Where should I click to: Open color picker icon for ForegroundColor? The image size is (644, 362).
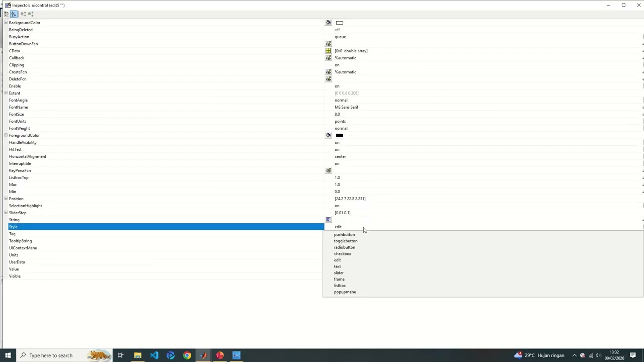pos(329,135)
